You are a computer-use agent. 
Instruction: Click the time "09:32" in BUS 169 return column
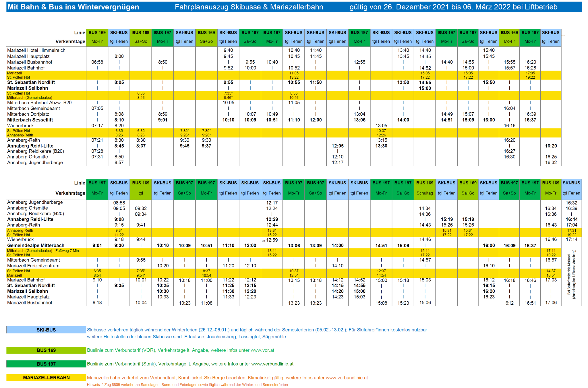[141, 209]
